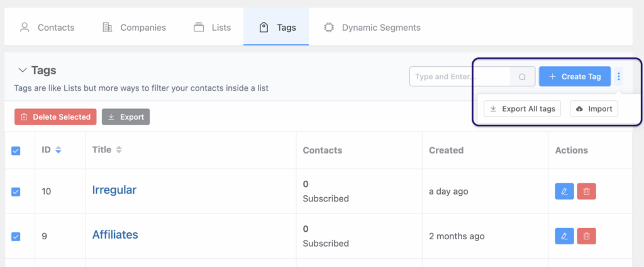Viewport: 644px width, 267px height.
Task: Collapse the Tags section chevron
Action: coord(23,71)
